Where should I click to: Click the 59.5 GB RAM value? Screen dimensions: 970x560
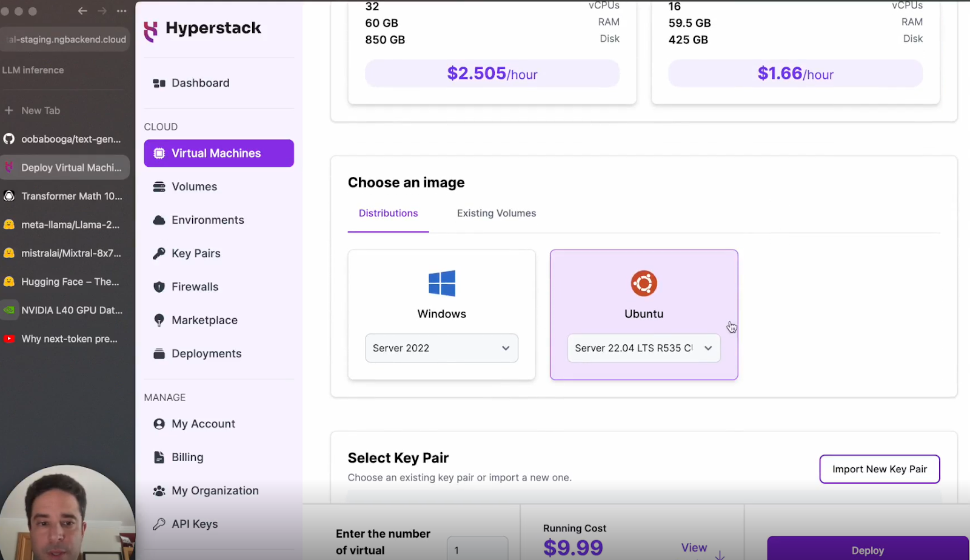click(689, 23)
